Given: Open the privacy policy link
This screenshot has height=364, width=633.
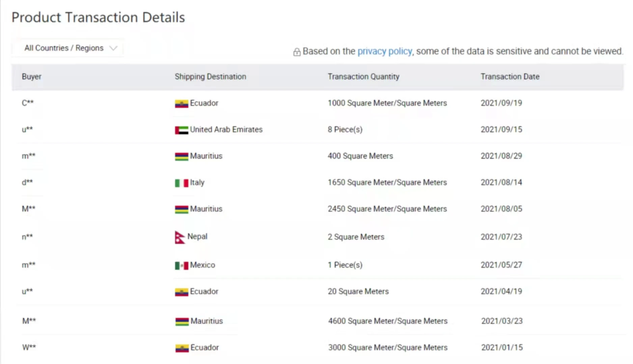Looking at the screenshot, I should pos(385,51).
